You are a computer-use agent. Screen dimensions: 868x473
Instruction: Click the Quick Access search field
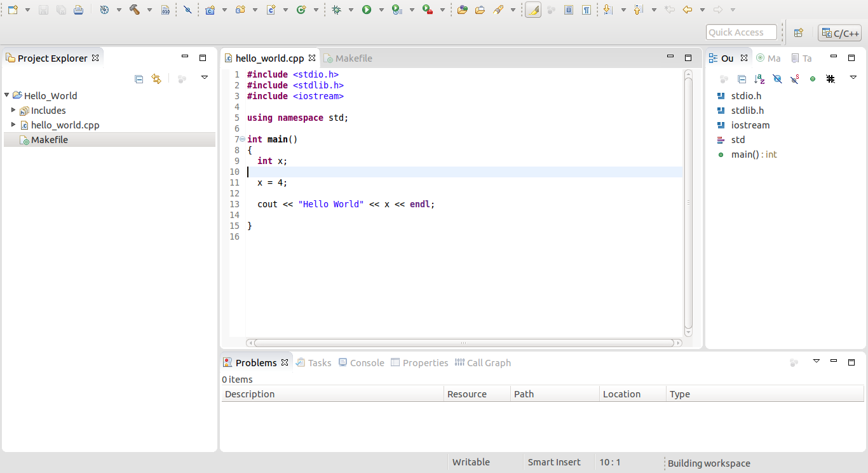742,32
